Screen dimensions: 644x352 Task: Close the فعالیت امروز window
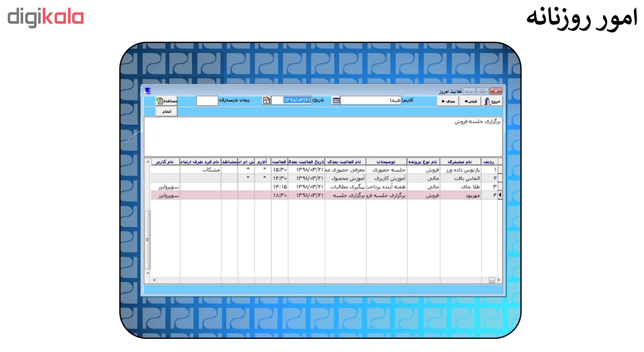pyautogui.click(x=496, y=91)
